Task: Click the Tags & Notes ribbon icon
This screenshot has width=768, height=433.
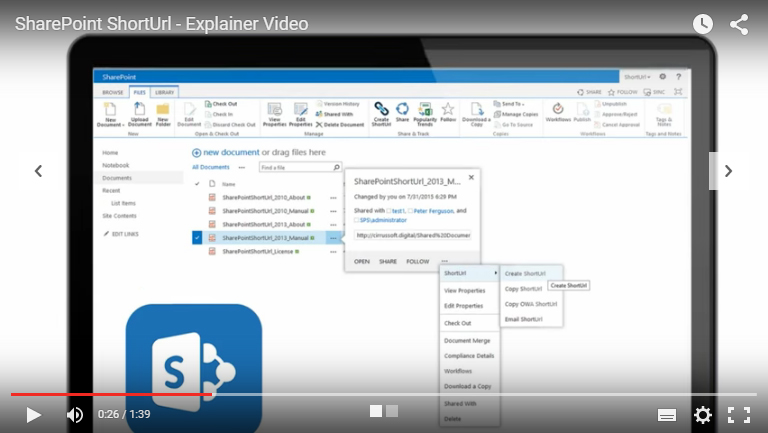Action: [664, 115]
